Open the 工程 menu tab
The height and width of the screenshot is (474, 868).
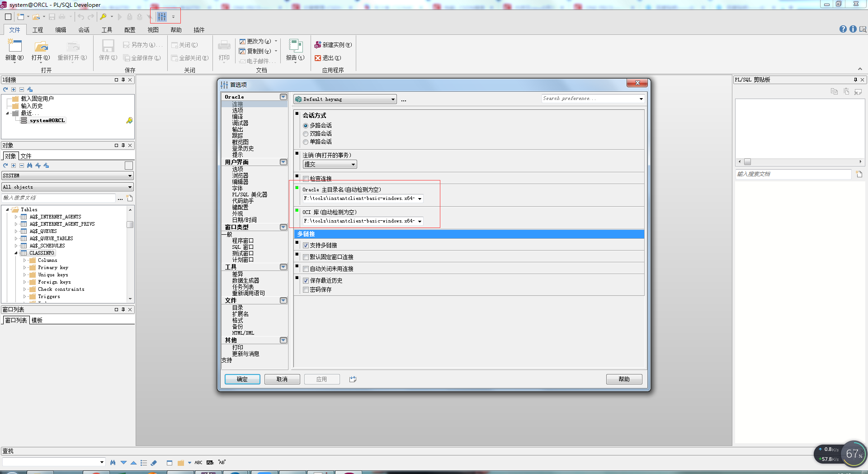(x=38, y=30)
